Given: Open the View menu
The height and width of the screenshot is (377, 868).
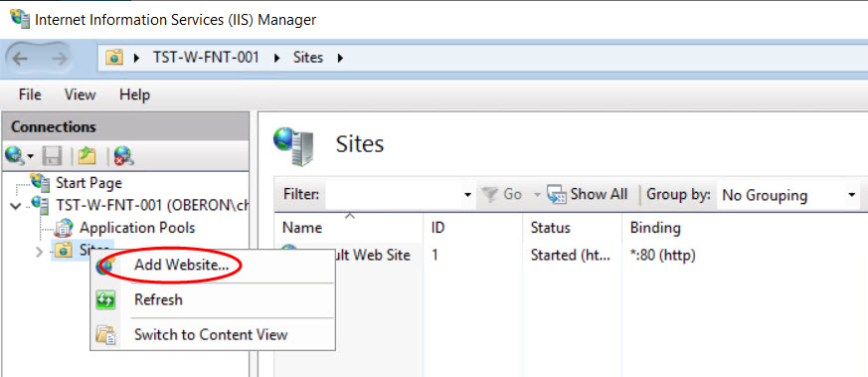Looking at the screenshot, I should [80, 94].
